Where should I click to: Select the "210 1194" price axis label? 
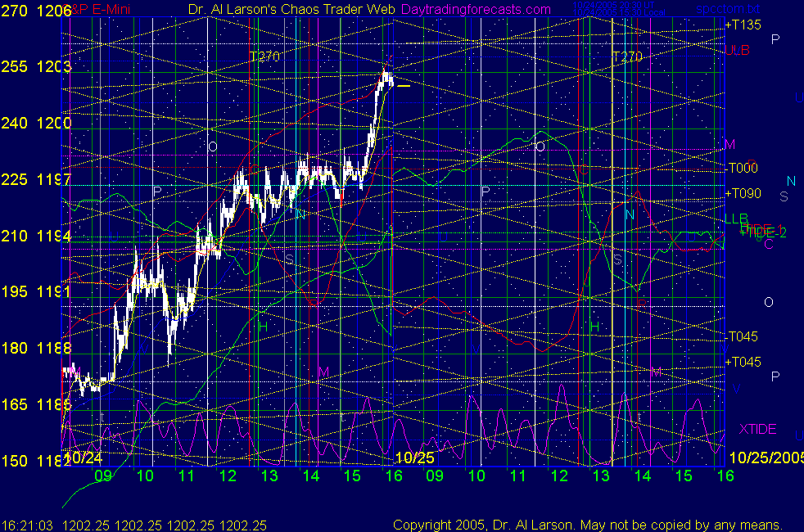click(x=36, y=236)
